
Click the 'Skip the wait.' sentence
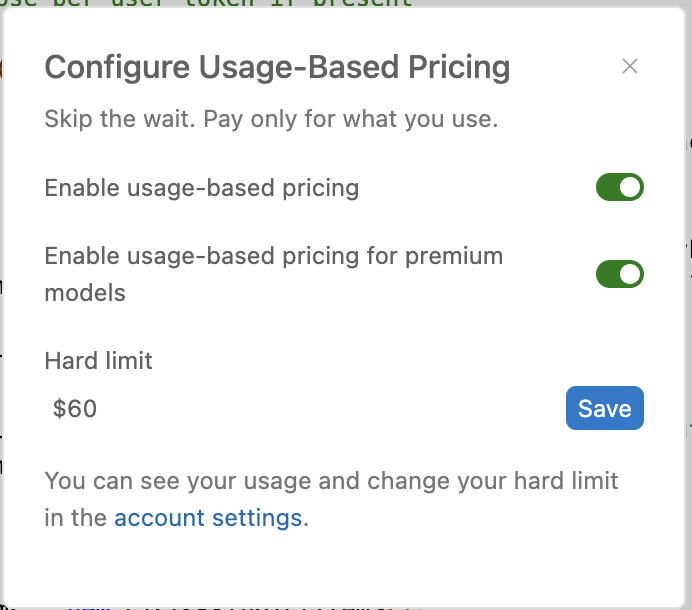(x=120, y=120)
